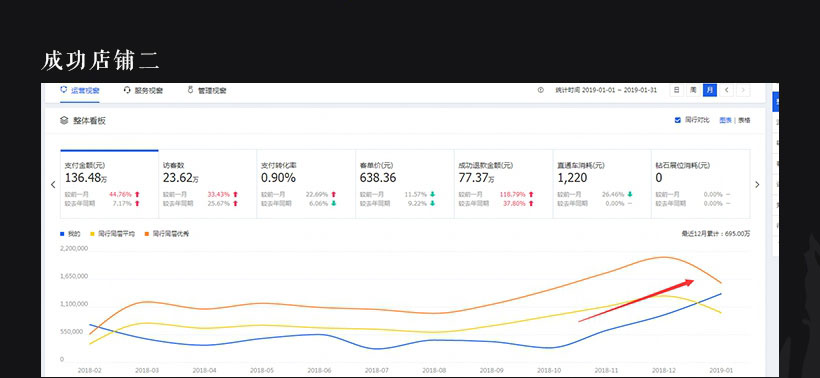This screenshot has height=378, width=820.
Task: Click the 2018-07 label on the chart axis
Action: (376, 370)
